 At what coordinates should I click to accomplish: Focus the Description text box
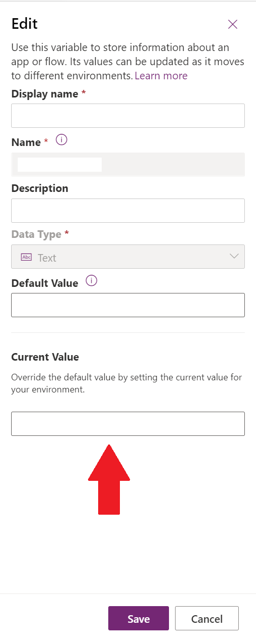[128, 211]
